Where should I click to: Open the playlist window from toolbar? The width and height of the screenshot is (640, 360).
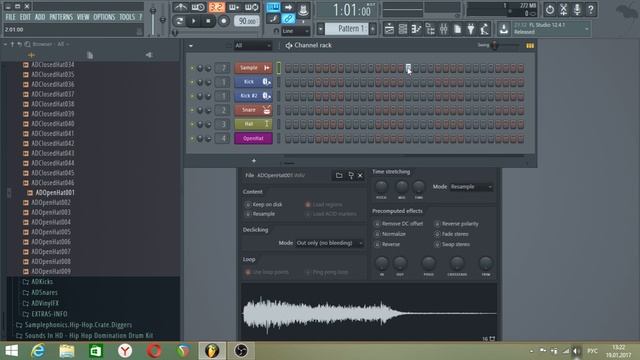(x=389, y=29)
